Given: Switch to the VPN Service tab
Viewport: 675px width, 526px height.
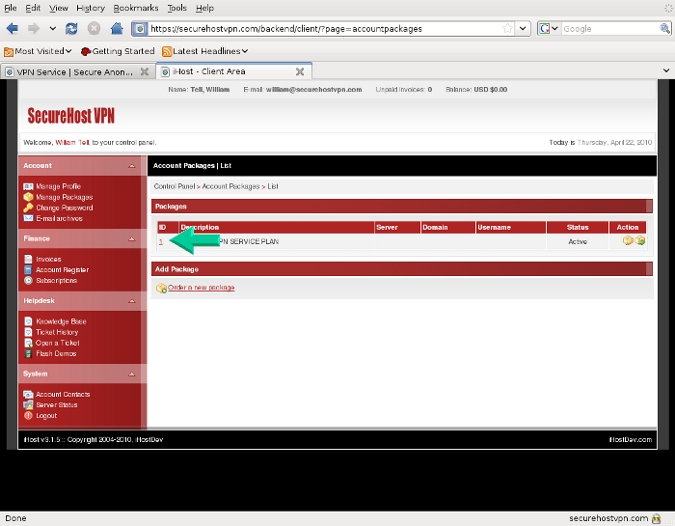Looking at the screenshot, I should click(x=73, y=72).
